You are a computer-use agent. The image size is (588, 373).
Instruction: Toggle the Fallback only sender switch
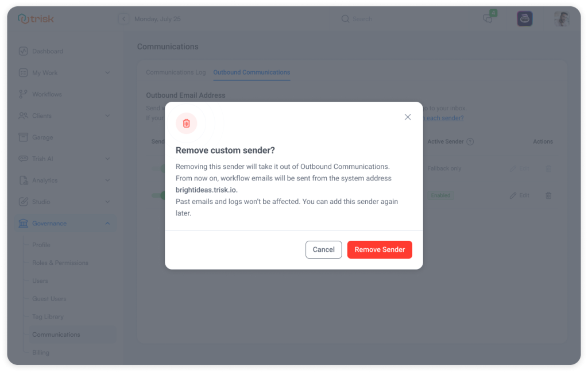tap(158, 168)
